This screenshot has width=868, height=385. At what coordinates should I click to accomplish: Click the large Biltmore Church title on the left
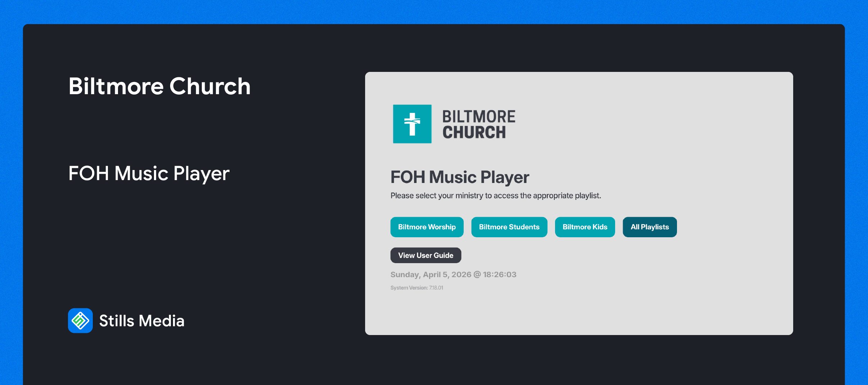[159, 86]
